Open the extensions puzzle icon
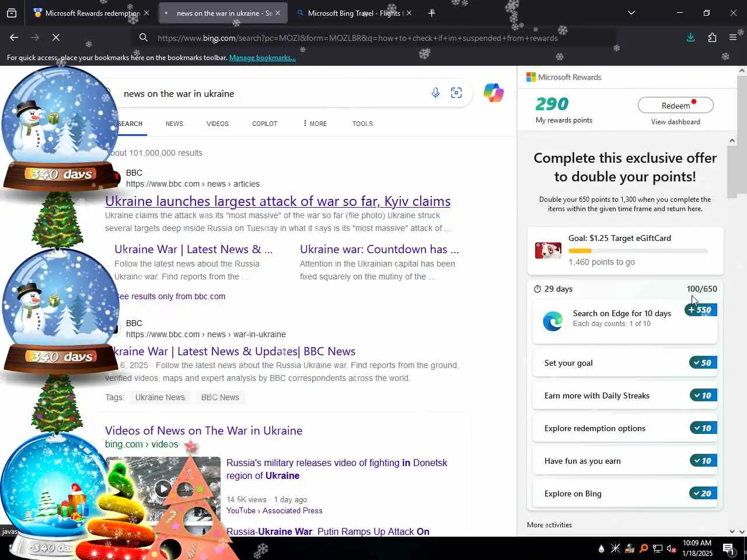 pos(712,37)
